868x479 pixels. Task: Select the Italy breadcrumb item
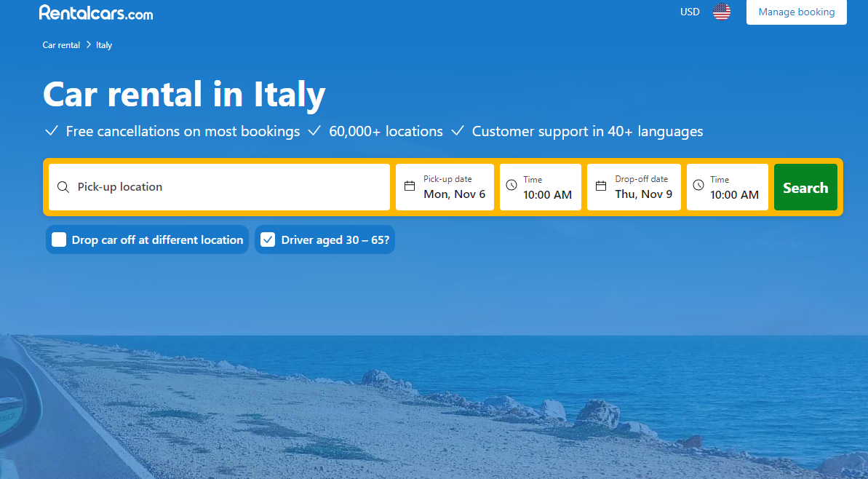coord(104,45)
